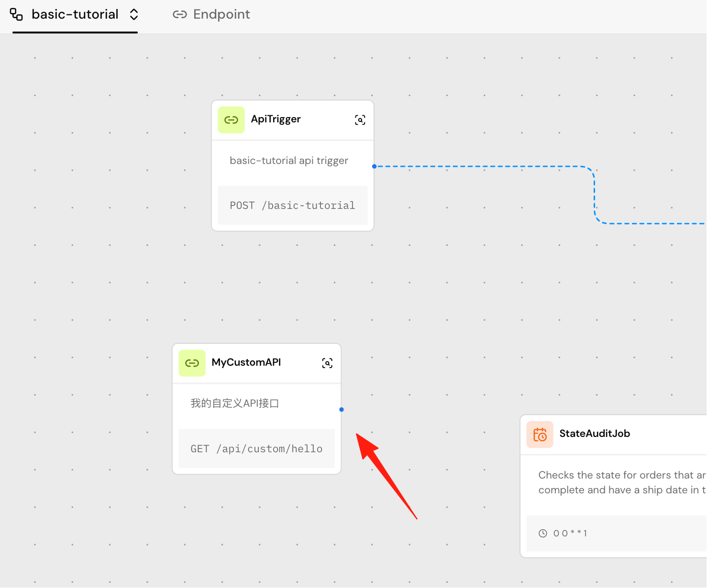The height and width of the screenshot is (588, 707).
Task: Select the StateAuditJob node title
Action: tap(595, 434)
